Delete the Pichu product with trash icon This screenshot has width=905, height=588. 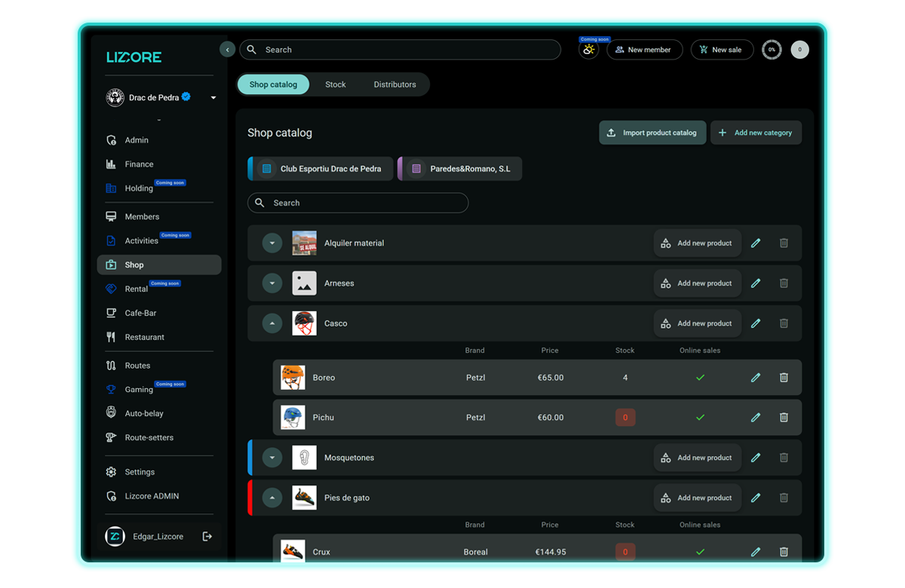click(x=784, y=418)
